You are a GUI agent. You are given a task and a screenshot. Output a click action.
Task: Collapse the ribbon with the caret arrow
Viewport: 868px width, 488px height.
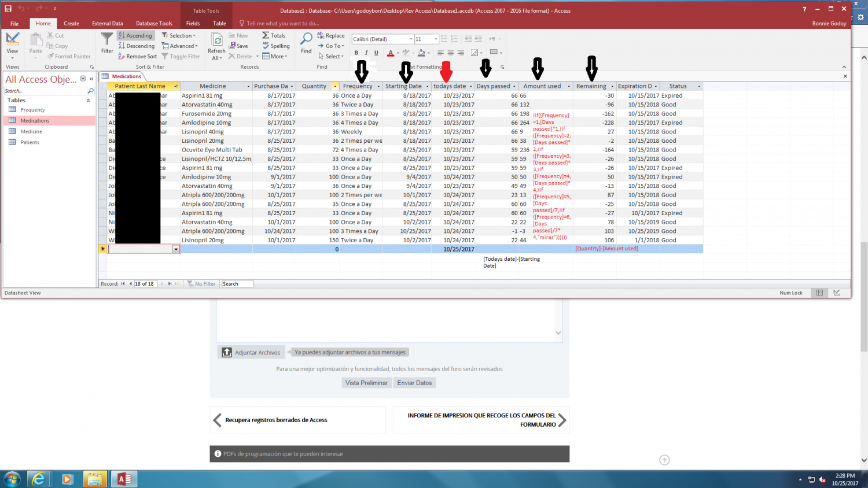click(x=844, y=67)
